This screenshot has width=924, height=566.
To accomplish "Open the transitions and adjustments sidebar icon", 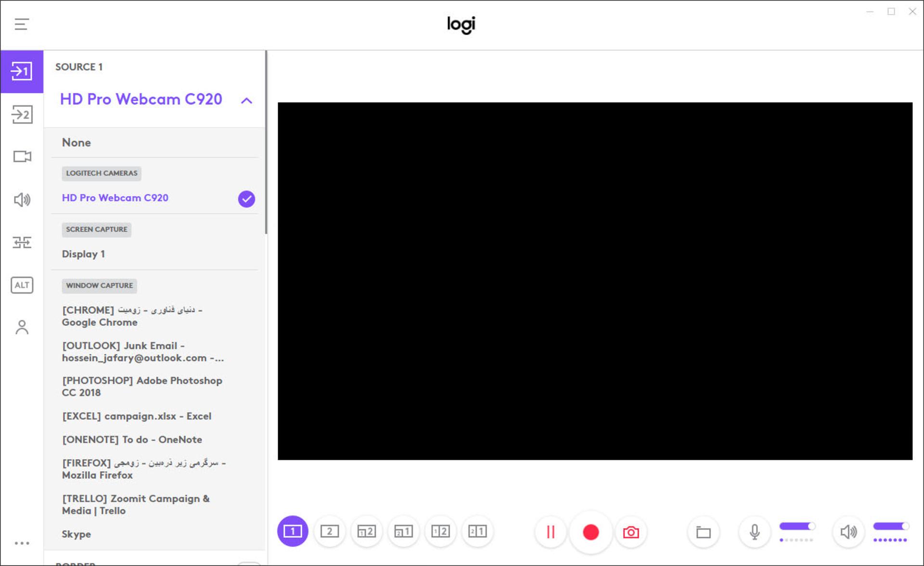I will 22,242.
